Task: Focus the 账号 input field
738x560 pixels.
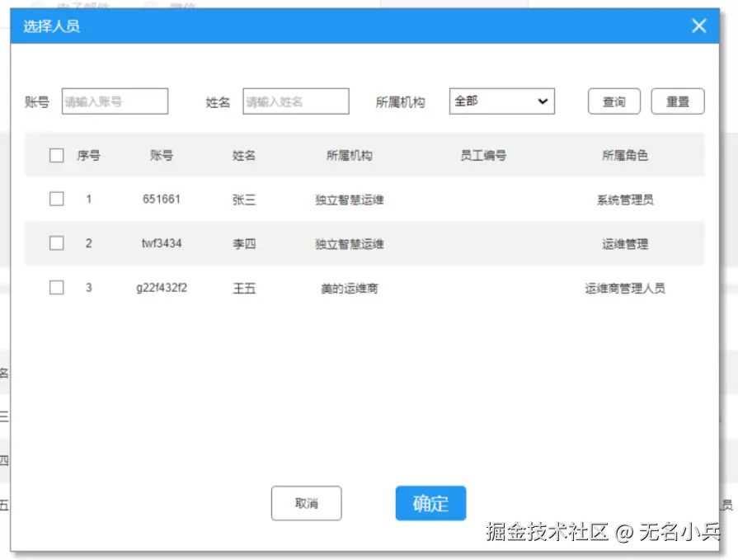Action: pos(115,101)
